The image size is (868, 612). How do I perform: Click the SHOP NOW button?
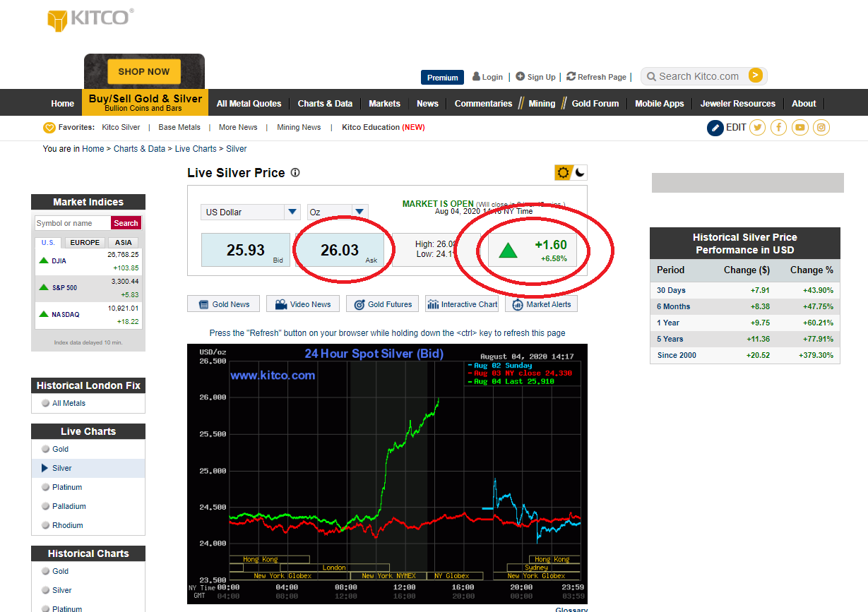point(144,71)
